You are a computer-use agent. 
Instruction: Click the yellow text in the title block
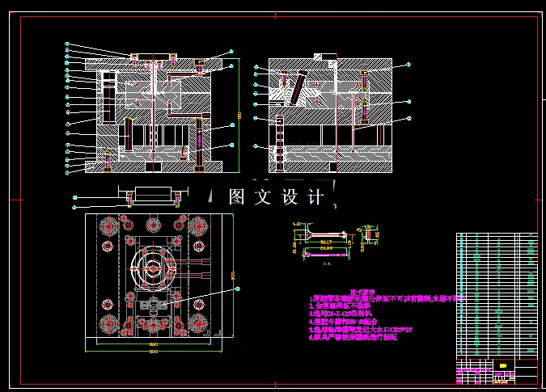click(x=503, y=365)
